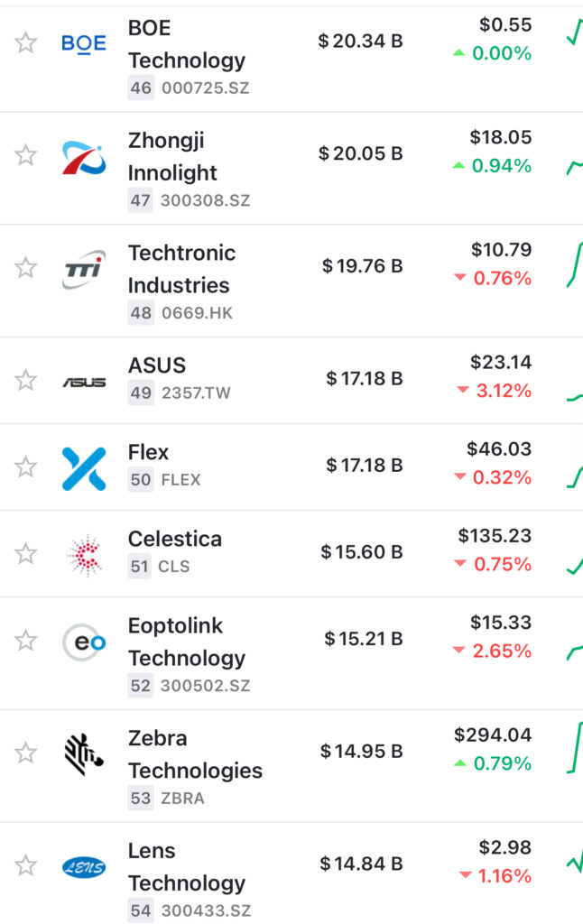Click the Techtronic Industries TTI logo
This screenshot has width=583, height=924.
point(84,269)
